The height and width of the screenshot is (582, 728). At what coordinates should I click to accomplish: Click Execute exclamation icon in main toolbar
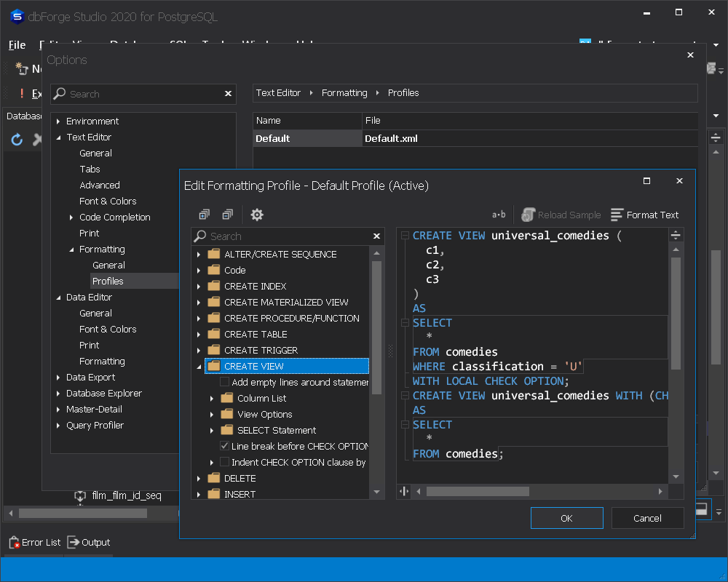point(21,93)
